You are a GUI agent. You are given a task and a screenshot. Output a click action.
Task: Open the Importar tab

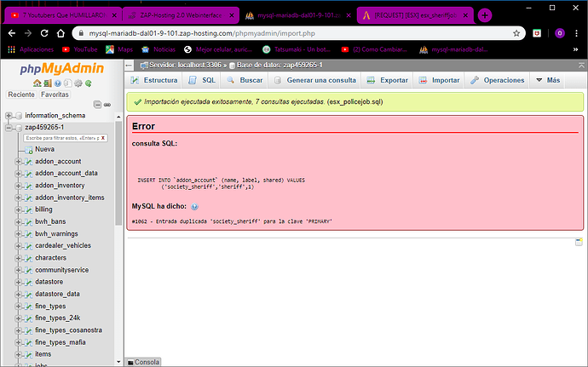439,80
